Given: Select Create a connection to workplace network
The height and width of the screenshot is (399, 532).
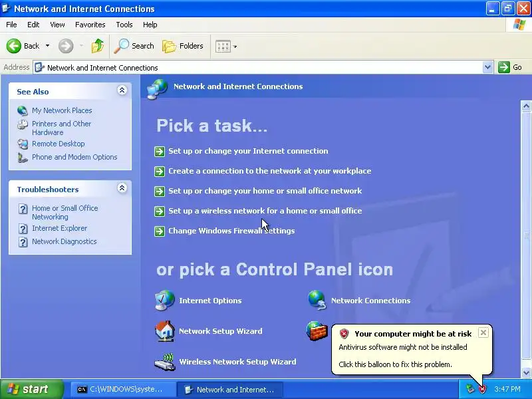Looking at the screenshot, I should pyautogui.click(x=270, y=171).
